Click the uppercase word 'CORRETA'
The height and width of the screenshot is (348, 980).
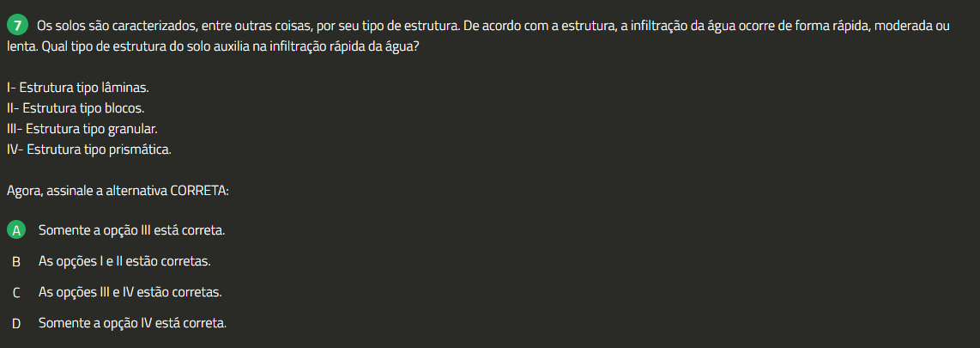pos(199,191)
